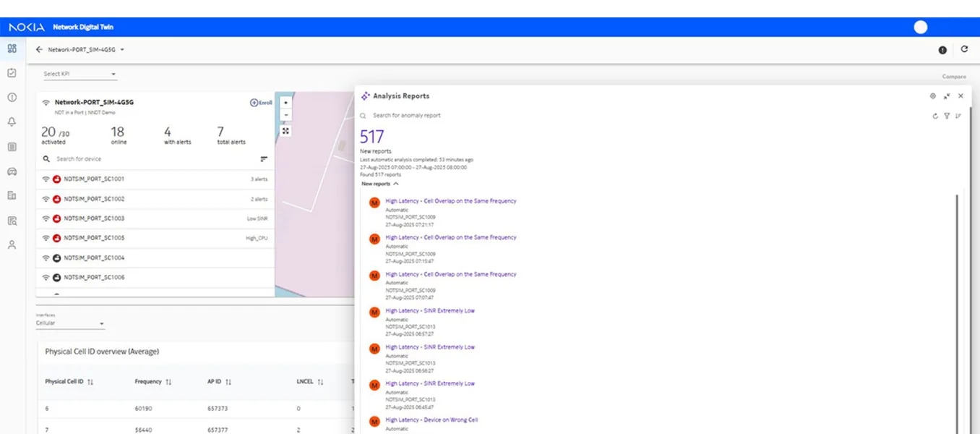This screenshot has height=434, width=980.
Task: Select device NDTSIM_PORT_SC1003 in list
Action: (x=94, y=218)
